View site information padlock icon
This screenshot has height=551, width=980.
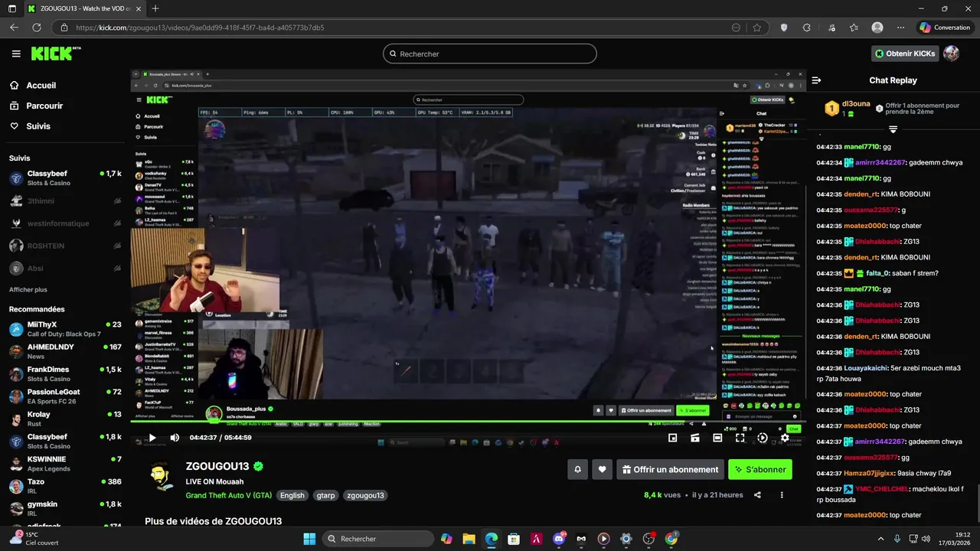tap(64, 28)
